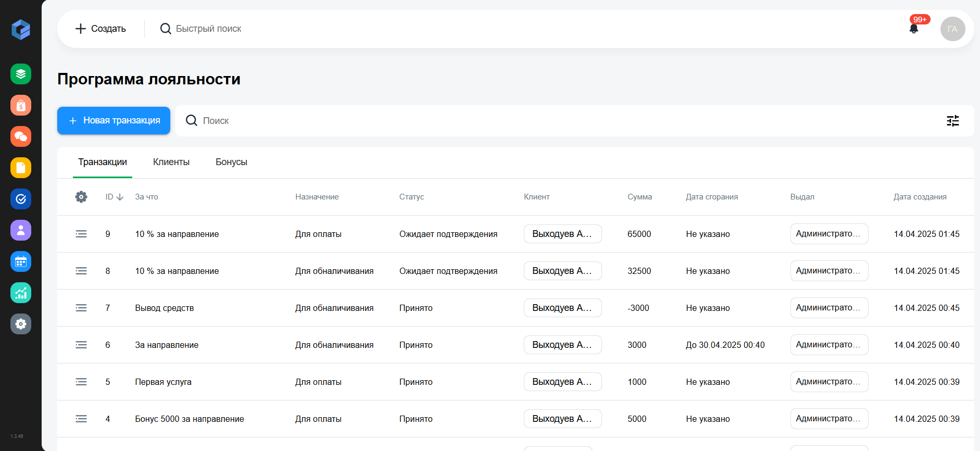Switch to the Клиенты tab

pos(171,162)
